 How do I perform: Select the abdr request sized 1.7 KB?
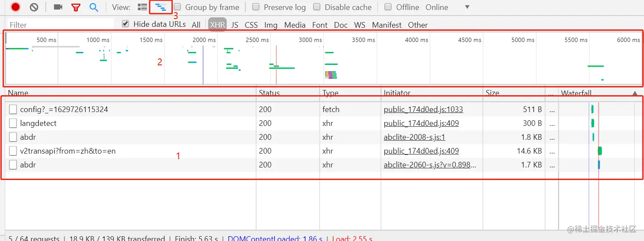[x=28, y=165]
